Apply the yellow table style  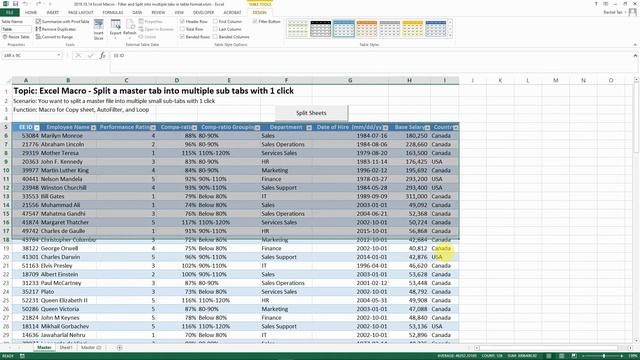tap(413, 29)
